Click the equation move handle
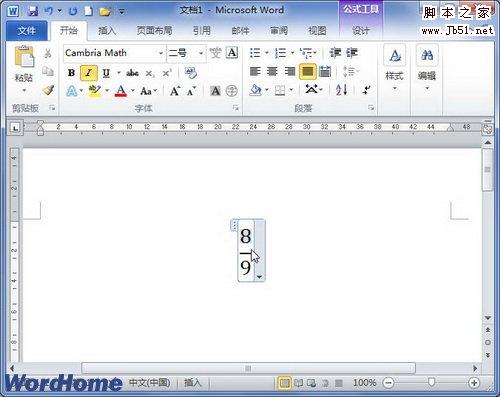500x397 pixels. click(x=234, y=225)
